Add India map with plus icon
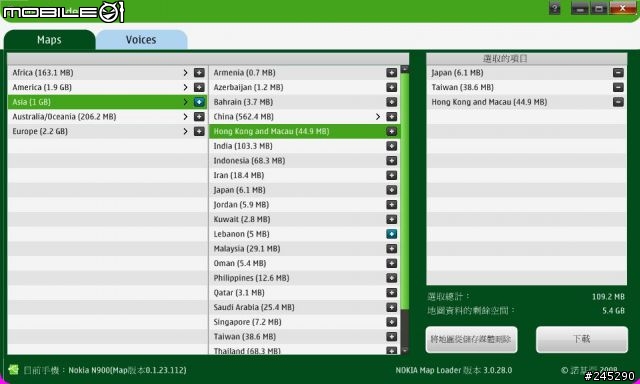 pos(391,146)
